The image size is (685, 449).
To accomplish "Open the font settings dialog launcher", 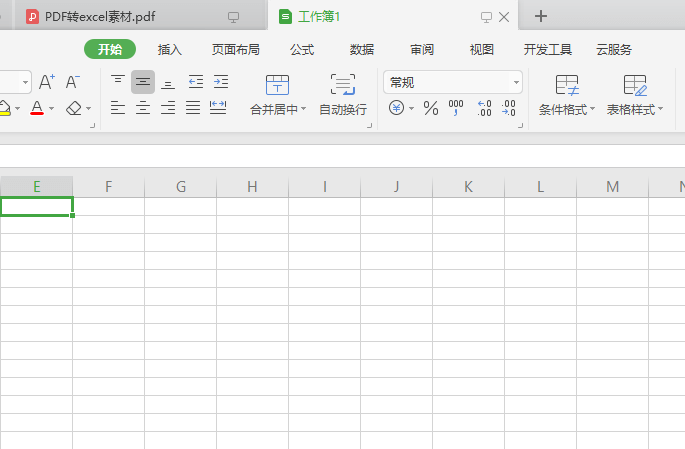I will click(x=93, y=126).
